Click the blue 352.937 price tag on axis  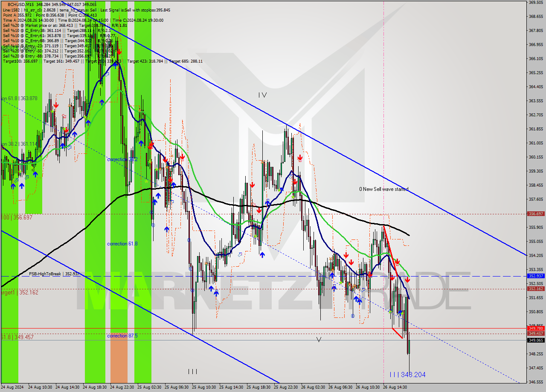click(536, 276)
